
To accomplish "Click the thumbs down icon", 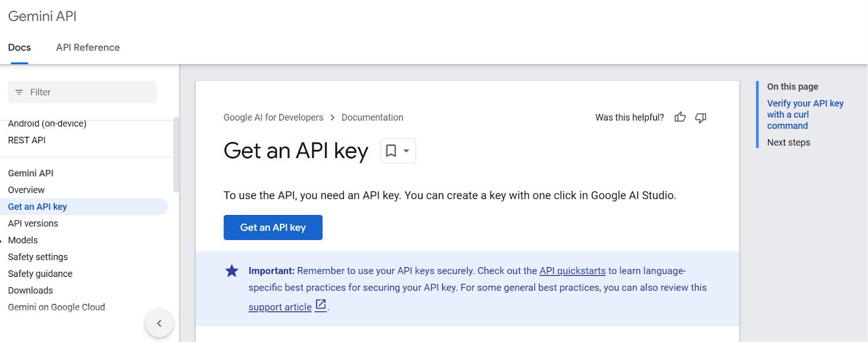I will point(701,118).
